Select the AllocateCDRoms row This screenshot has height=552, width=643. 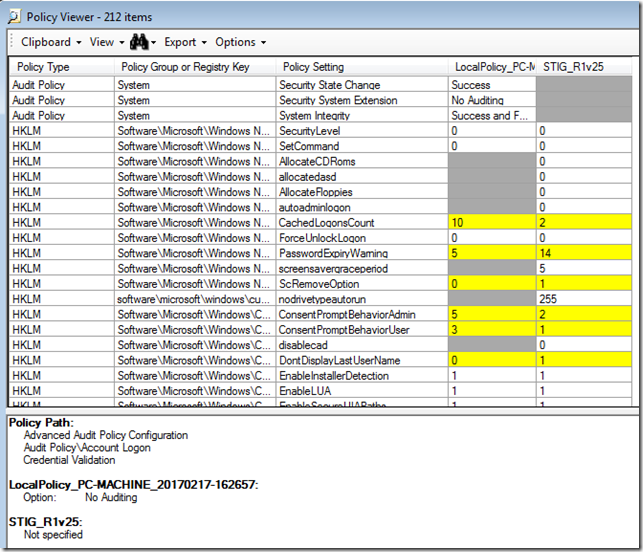coord(320,162)
